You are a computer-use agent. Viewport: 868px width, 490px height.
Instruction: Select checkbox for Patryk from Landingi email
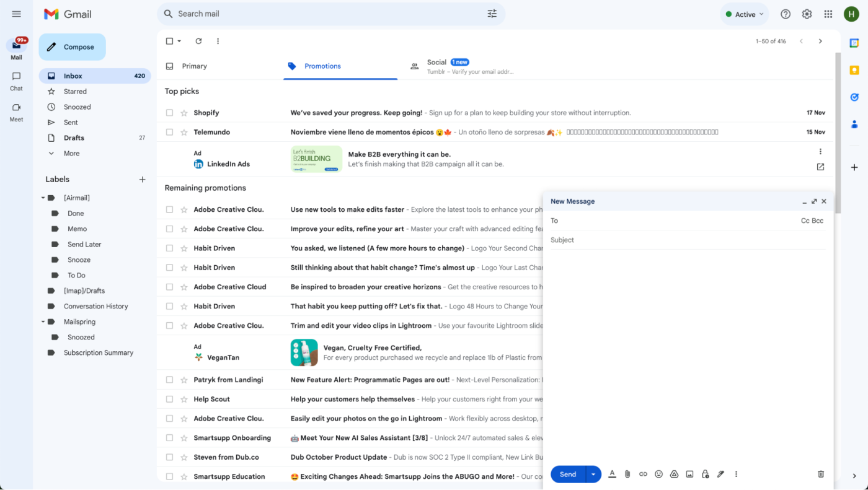pyautogui.click(x=169, y=380)
